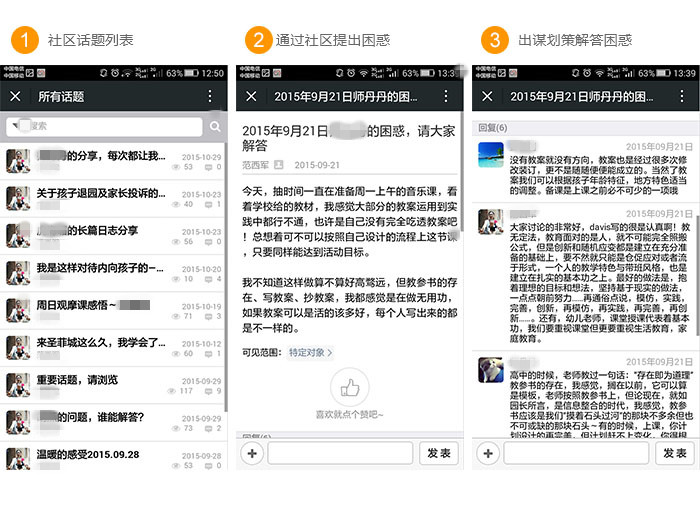Close the 所有话题 topic list screen
This screenshot has height=520, width=700.
pos(15,97)
